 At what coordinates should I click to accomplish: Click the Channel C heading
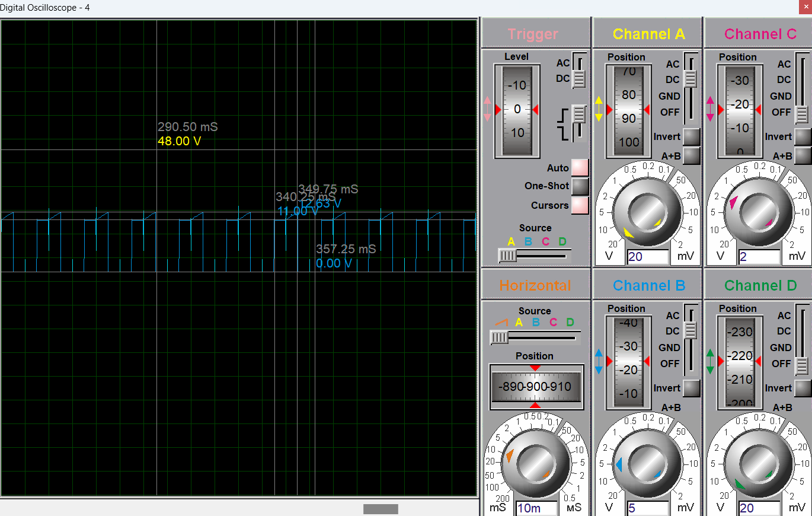(760, 34)
